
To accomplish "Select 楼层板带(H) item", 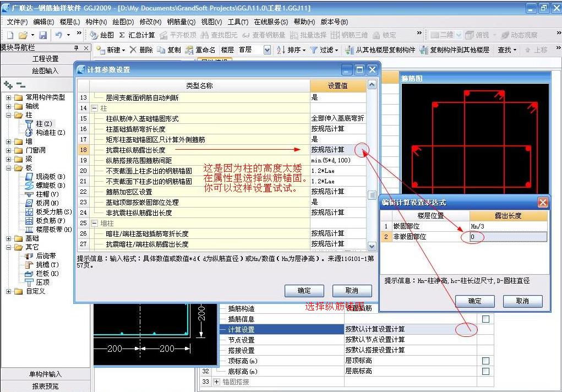I will [49, 229].
